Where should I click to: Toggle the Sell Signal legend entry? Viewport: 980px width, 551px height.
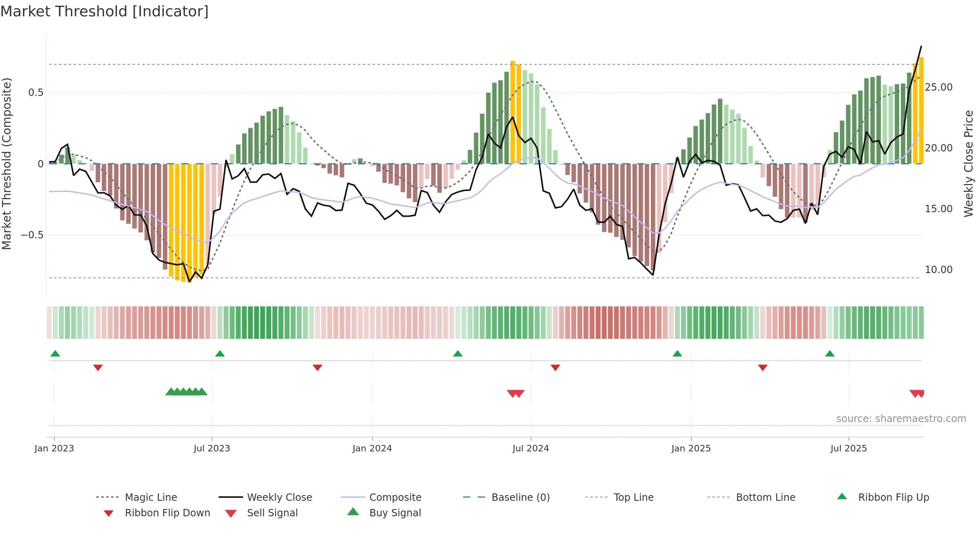[261, 513]
